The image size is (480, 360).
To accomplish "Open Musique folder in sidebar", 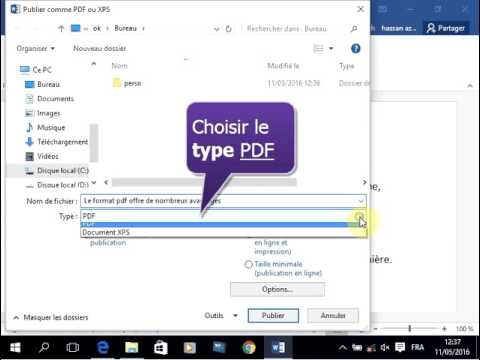I will (x=45, y=127).
